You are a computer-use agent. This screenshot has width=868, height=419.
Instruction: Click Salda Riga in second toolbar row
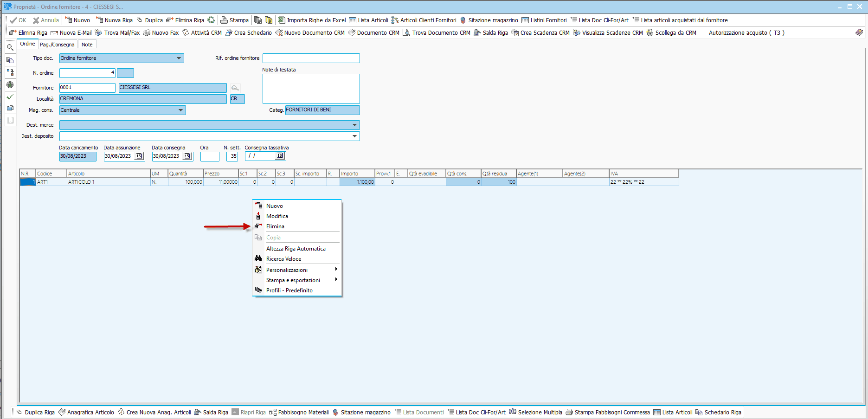[x=491, y=33]
